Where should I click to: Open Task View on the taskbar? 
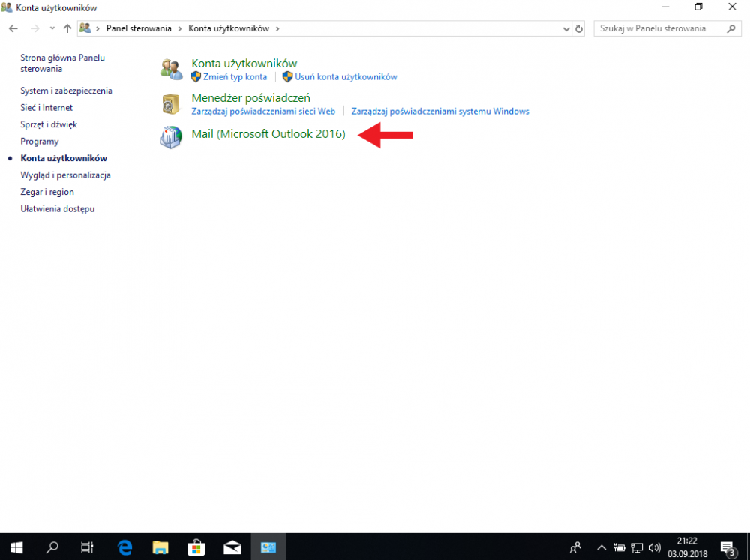(87, 547)
